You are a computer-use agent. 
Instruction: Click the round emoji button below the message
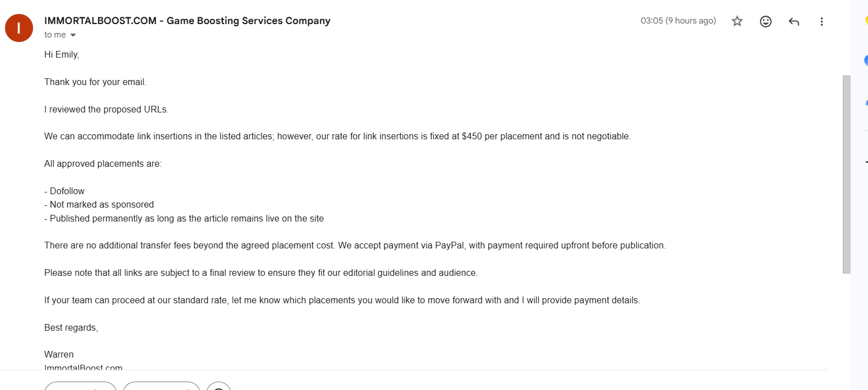tap(218, 386)
